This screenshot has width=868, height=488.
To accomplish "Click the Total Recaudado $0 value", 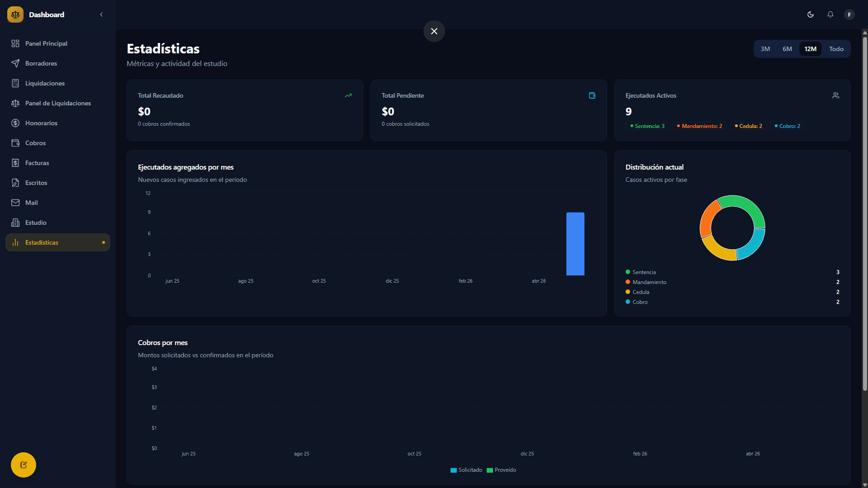I will (144, 111).
